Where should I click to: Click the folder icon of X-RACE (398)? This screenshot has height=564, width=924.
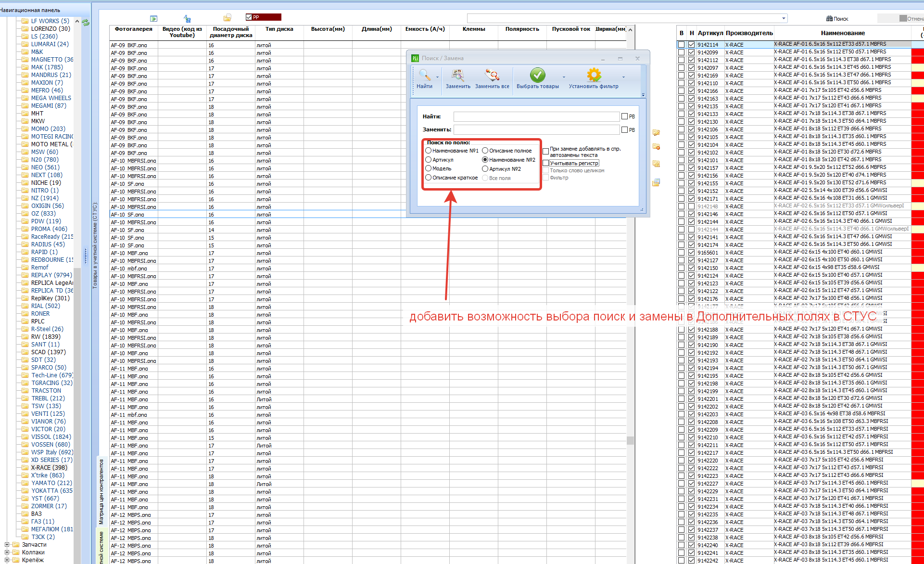(x=25, y=467)
